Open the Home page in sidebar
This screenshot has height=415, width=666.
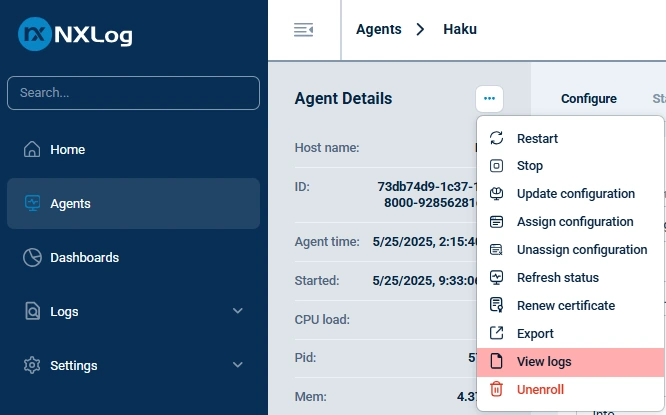point(68,150)
